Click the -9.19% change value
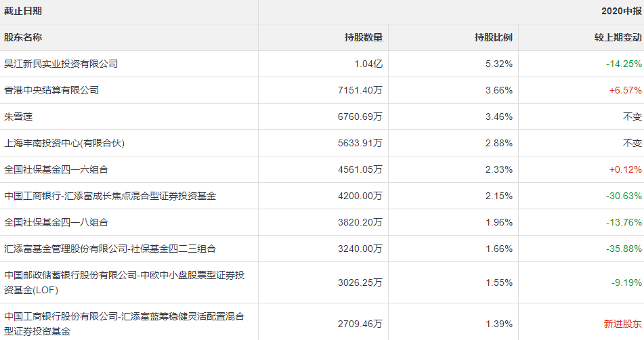644x340 pixels. click(626, 282)
